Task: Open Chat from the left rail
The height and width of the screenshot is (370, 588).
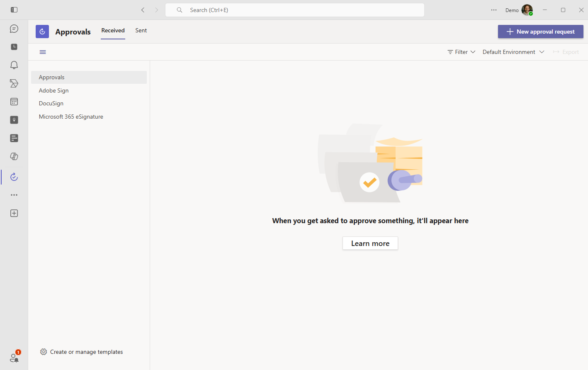Action: 14,29
